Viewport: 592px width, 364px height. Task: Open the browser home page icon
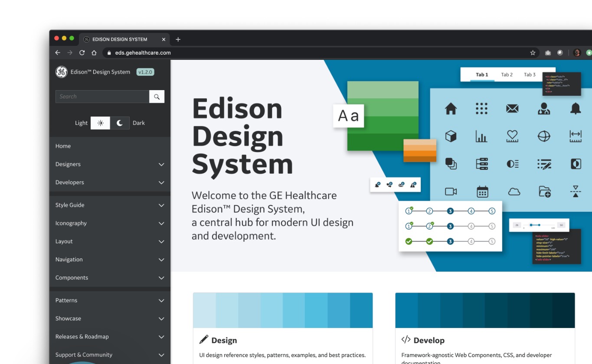[x=94, y=53]
